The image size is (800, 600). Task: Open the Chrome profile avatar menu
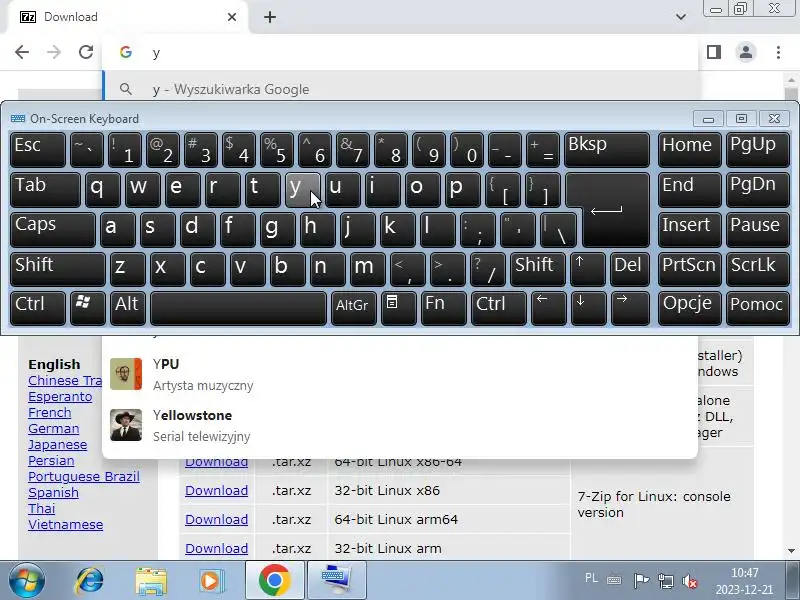[745, 52]
